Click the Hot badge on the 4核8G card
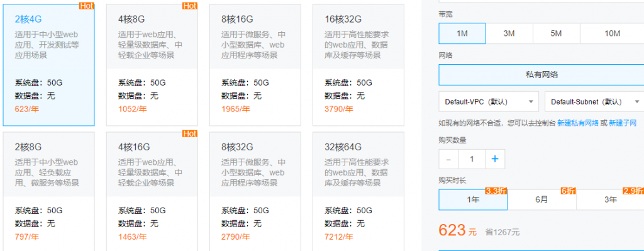Image resolution: width=644 pixels, height=251 pixels. [189, 6]
